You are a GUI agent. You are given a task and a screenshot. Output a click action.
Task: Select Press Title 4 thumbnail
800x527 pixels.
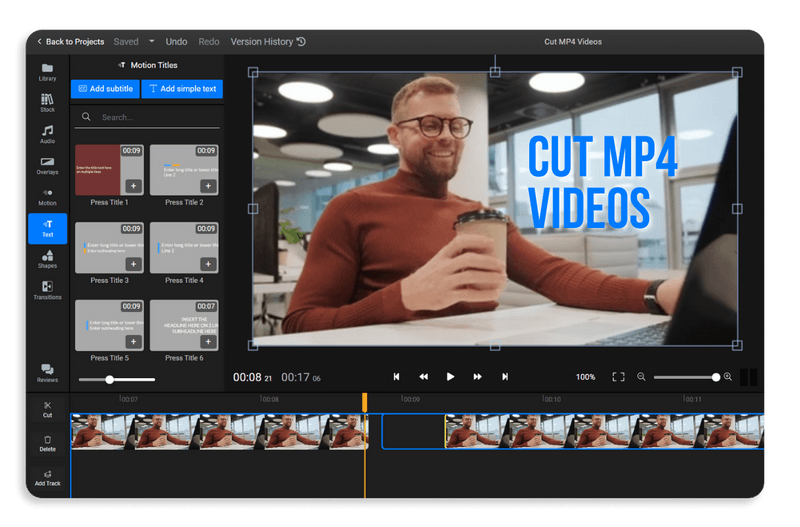point(184,247)
